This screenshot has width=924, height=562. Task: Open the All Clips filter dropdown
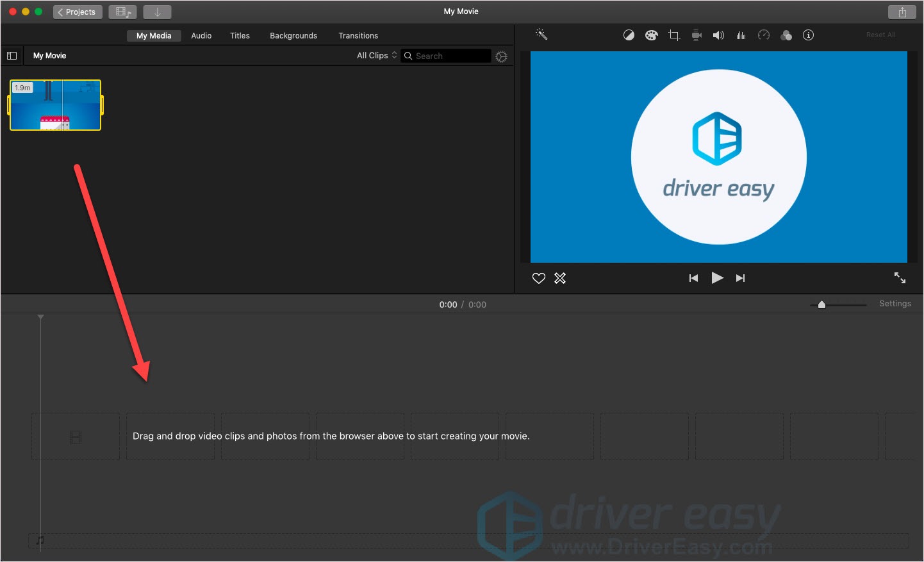point(375,55)
